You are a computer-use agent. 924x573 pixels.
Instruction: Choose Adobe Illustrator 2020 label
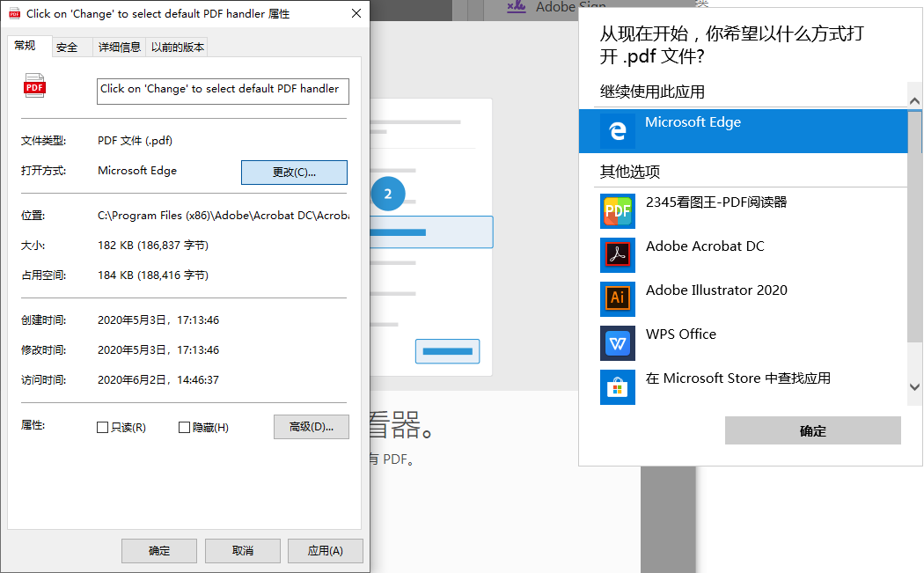716,290
